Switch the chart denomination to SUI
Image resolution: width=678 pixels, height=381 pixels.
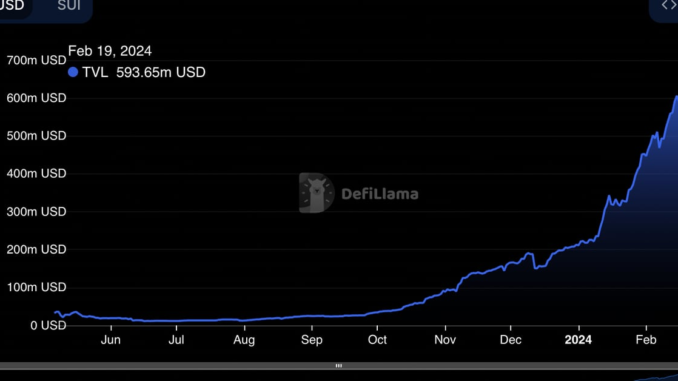pyautogui.click(x=69, y=6)
